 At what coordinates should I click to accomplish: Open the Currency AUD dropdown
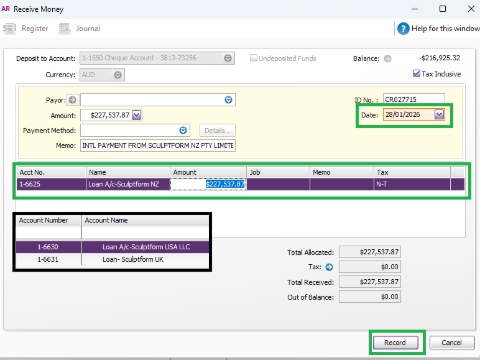pyautogui.click(x=118, y=75)
